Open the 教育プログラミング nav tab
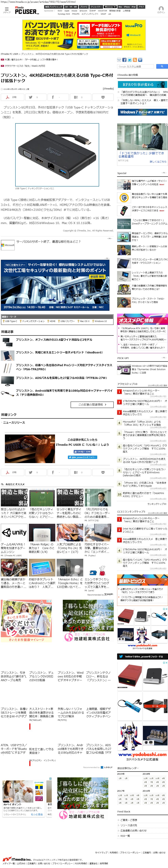 click(53, 7)
